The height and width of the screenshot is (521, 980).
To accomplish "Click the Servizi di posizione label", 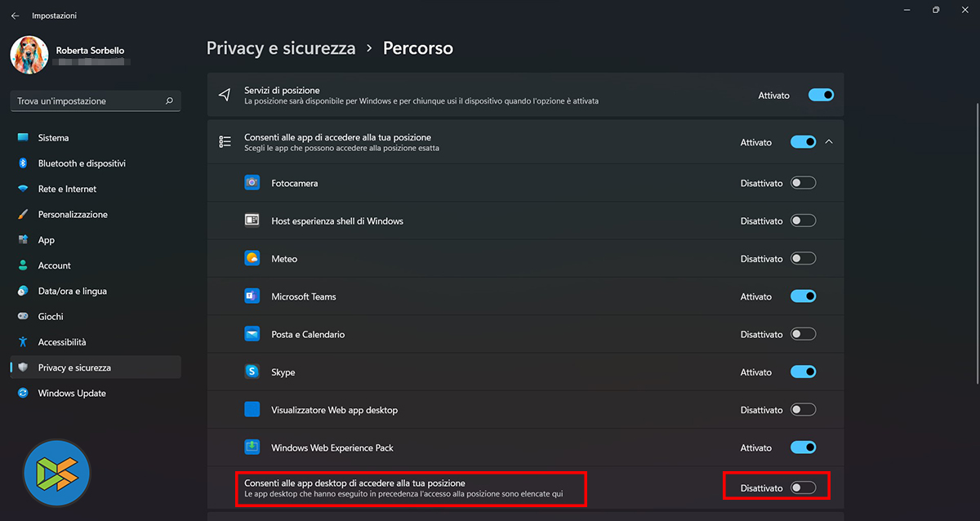I will tap(282, 90).
